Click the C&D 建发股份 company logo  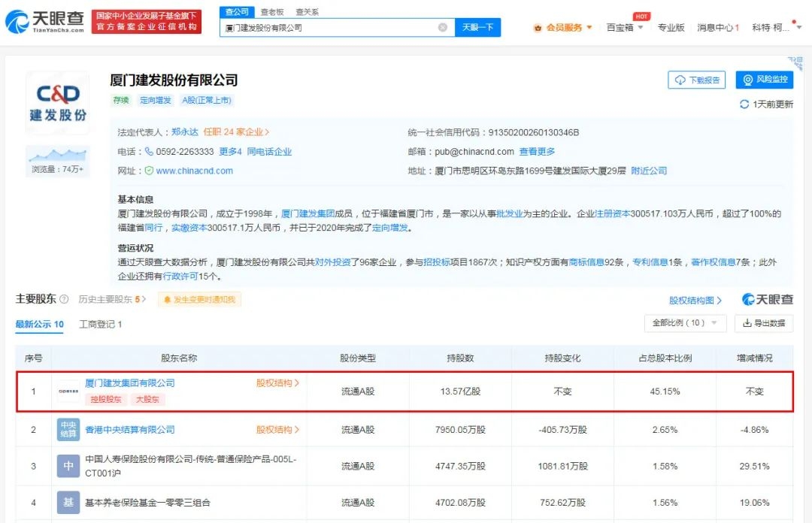[57, 103]
